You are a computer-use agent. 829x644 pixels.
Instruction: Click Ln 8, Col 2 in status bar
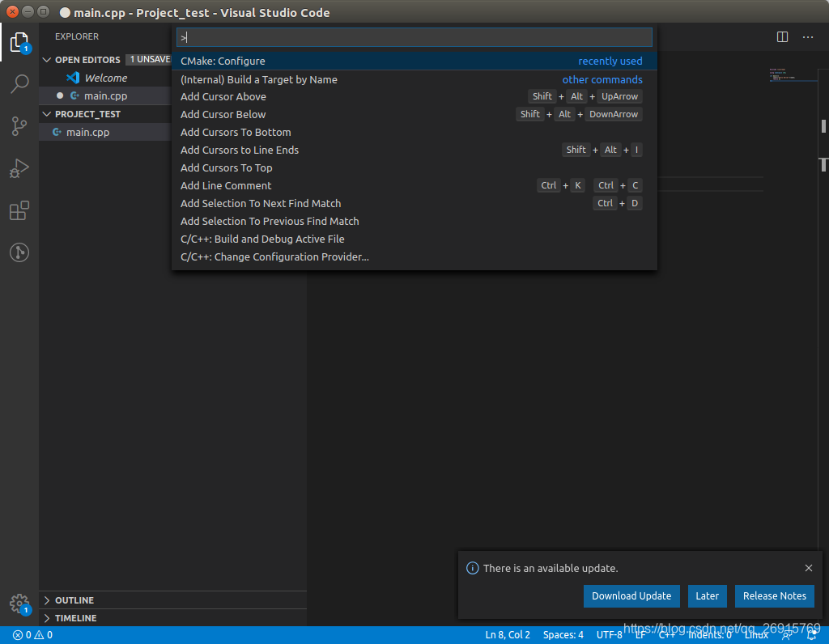click(508, 635)
